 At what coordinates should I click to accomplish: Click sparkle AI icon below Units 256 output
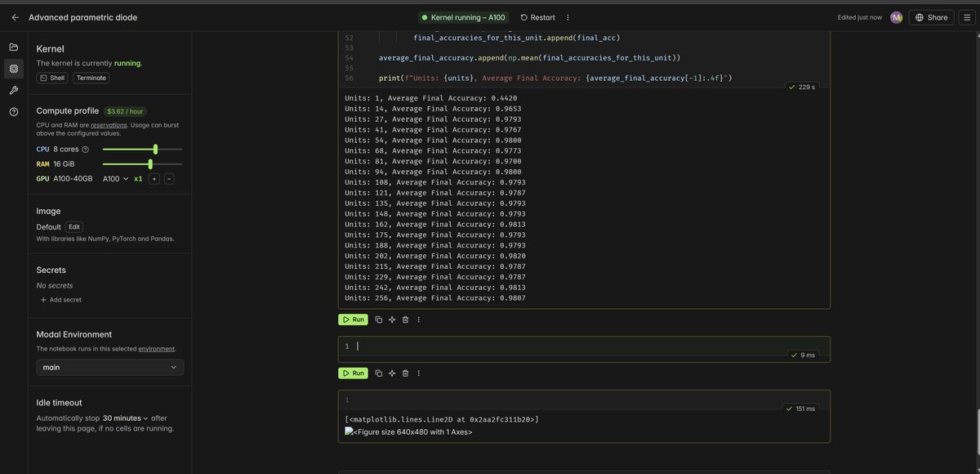pyautogui.click(x=392, y=320)
